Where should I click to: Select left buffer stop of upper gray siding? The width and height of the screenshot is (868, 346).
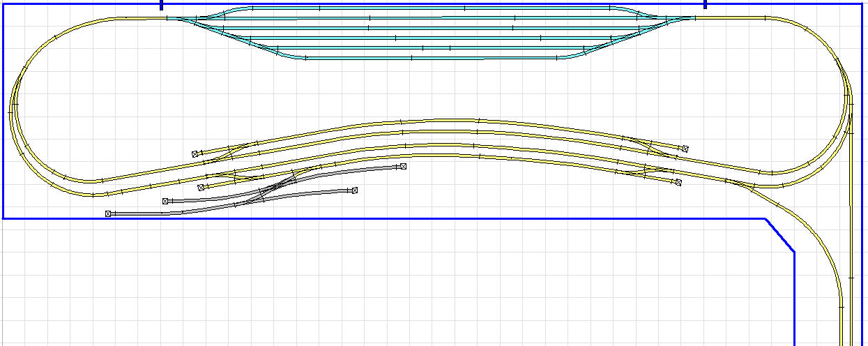[166, 202]
